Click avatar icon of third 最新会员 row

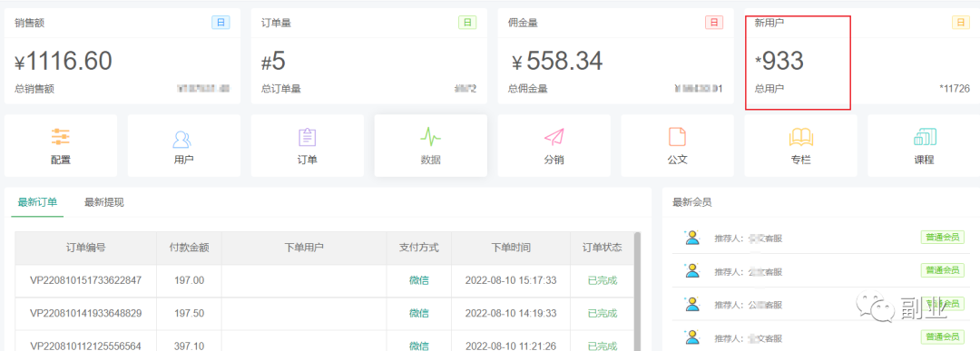tap(691, 304)
